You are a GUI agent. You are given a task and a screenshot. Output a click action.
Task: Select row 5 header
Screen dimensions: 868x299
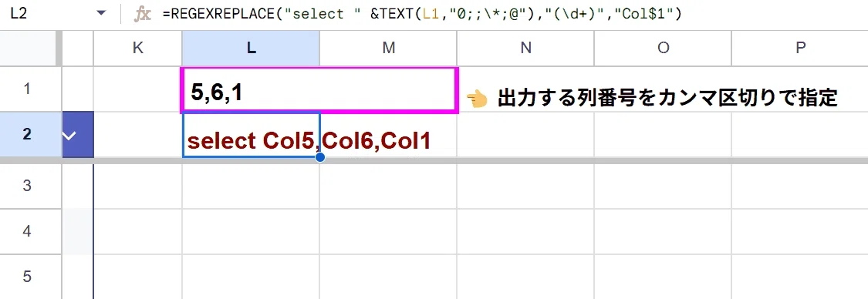(26, 277)
